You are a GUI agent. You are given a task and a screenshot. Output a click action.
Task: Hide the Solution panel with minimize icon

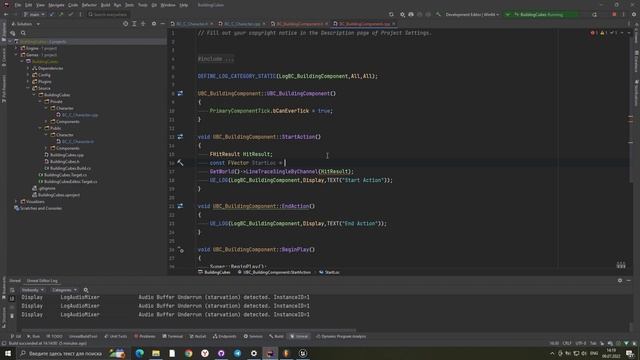click(162, 24)
